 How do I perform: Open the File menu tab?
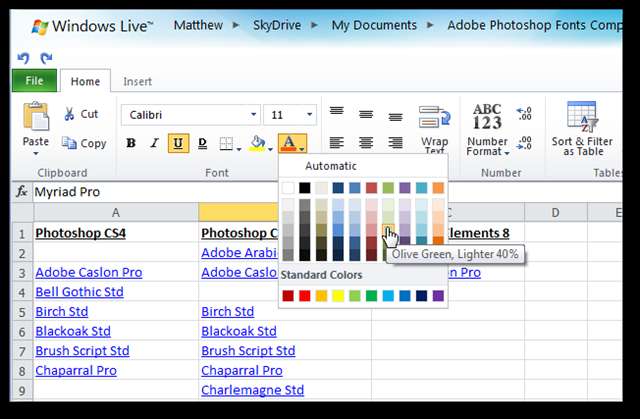[x=34, y=81]
